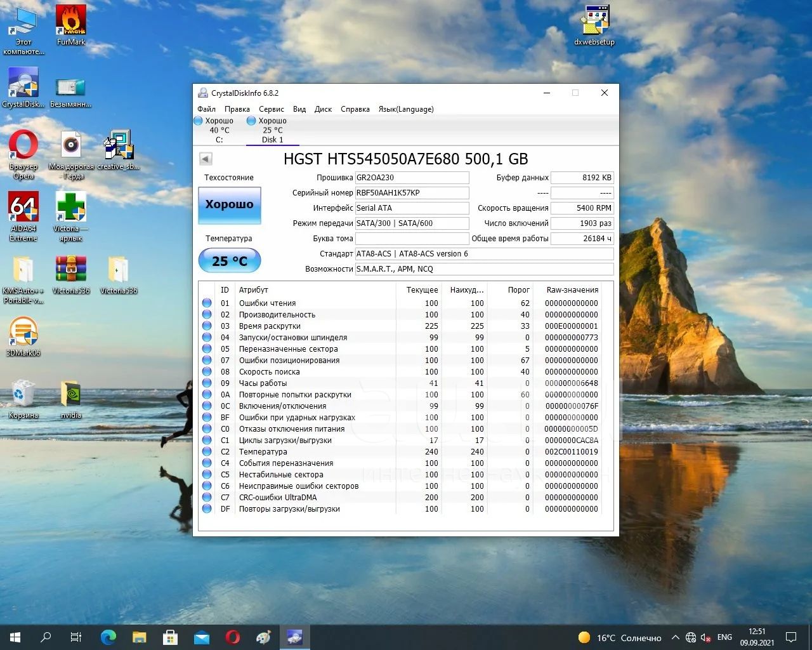
Task: Open Microsoft Store from taskbar
Action: (170, 637)
